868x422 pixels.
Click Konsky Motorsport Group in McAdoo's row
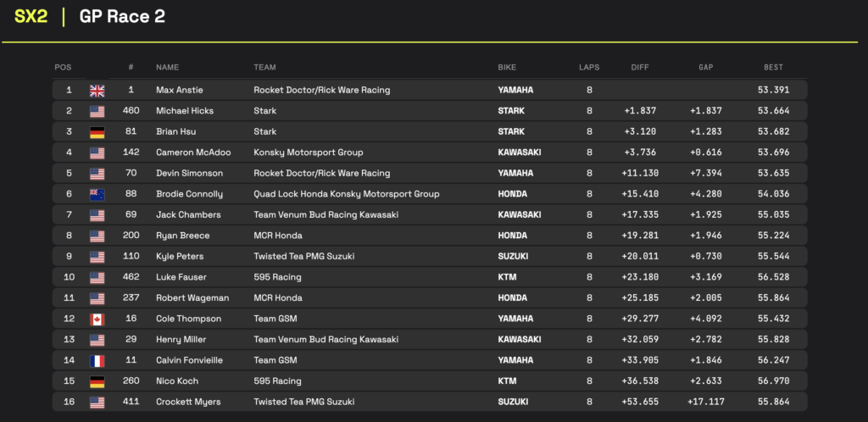point(309,153)
